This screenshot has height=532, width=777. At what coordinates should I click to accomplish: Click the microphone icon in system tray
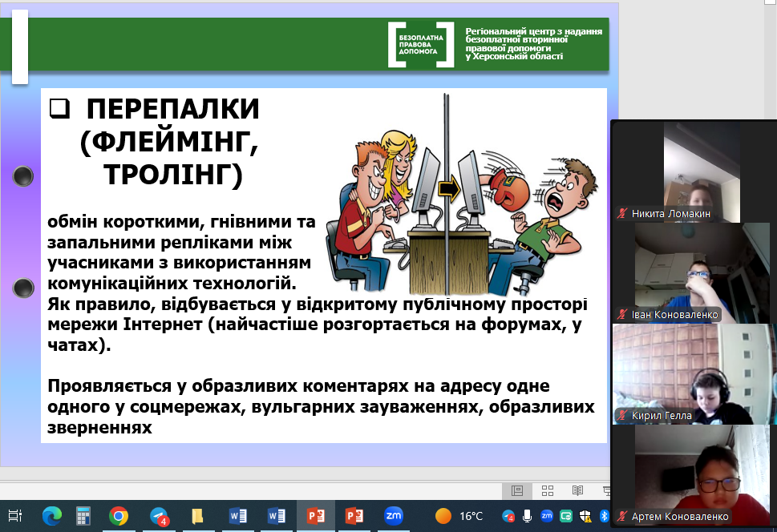(527, 515)
